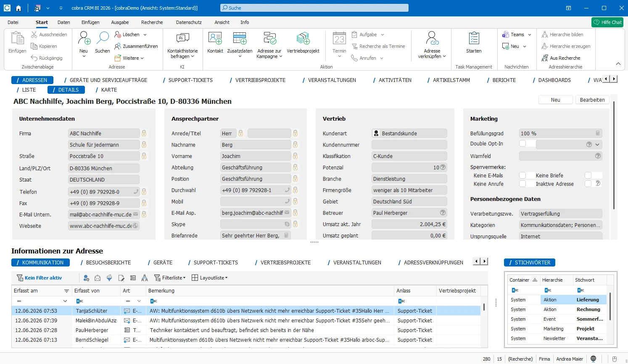The image size is (628, 364).
Task: Click the hierarchy icon in the communication toolbar
Action: [x=145, y=278]
